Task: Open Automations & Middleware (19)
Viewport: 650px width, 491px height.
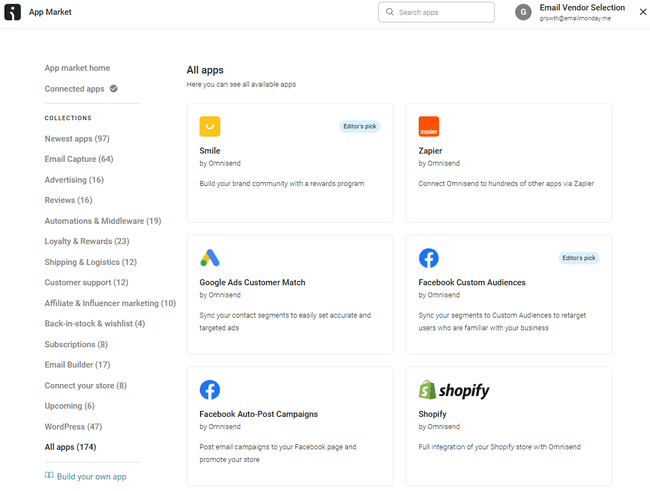Action: [103, 221]
